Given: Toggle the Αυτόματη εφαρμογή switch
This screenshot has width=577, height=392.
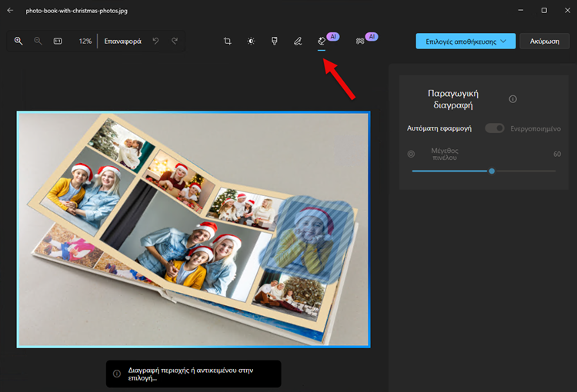Looking at the screenshot, I should click(x=495, y=128).
